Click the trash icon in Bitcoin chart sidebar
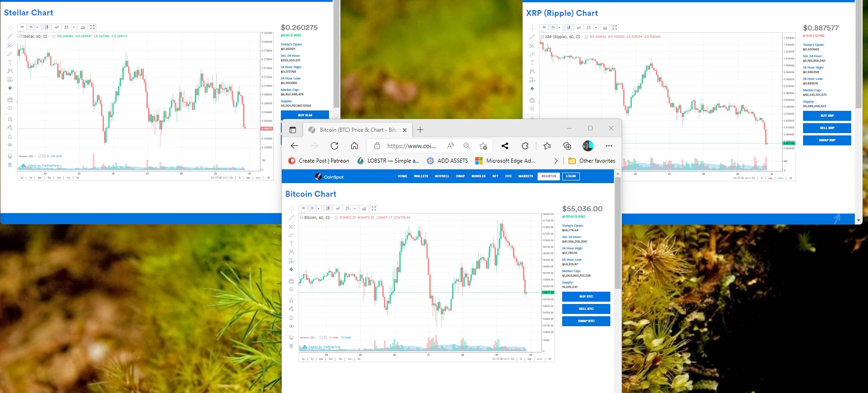The height and width of the screenshot is (393, 868). 291,346
